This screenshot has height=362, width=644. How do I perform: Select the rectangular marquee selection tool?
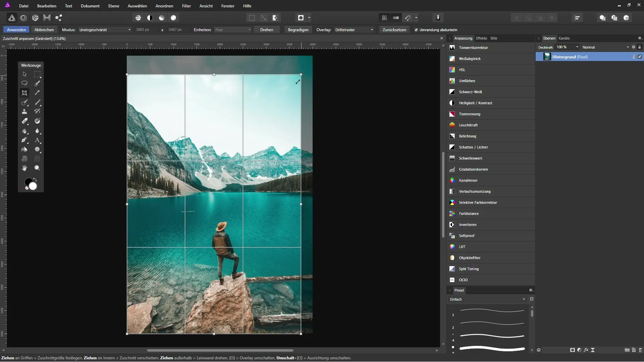tap(37, 74)
